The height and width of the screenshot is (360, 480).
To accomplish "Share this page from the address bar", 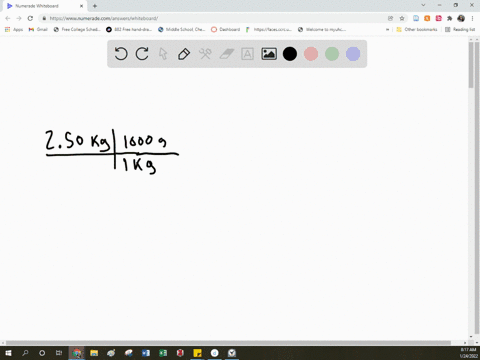I will click(391, 18).
